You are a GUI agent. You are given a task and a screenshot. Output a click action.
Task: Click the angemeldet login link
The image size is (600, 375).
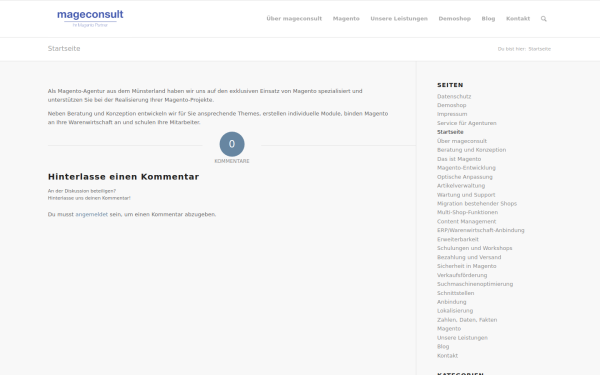(91, 215)
